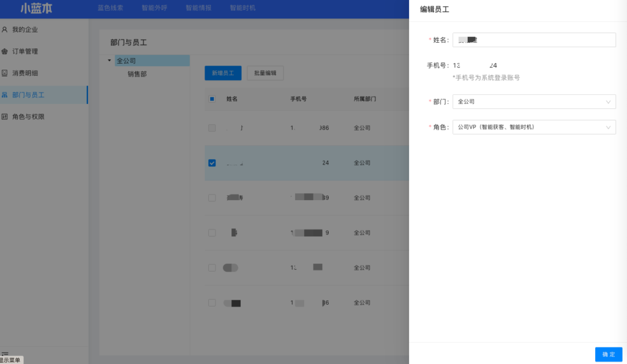This screenshot has width=627, height=364.
Task: Click the 订单管理 sidebar icon
Action: 5,51
